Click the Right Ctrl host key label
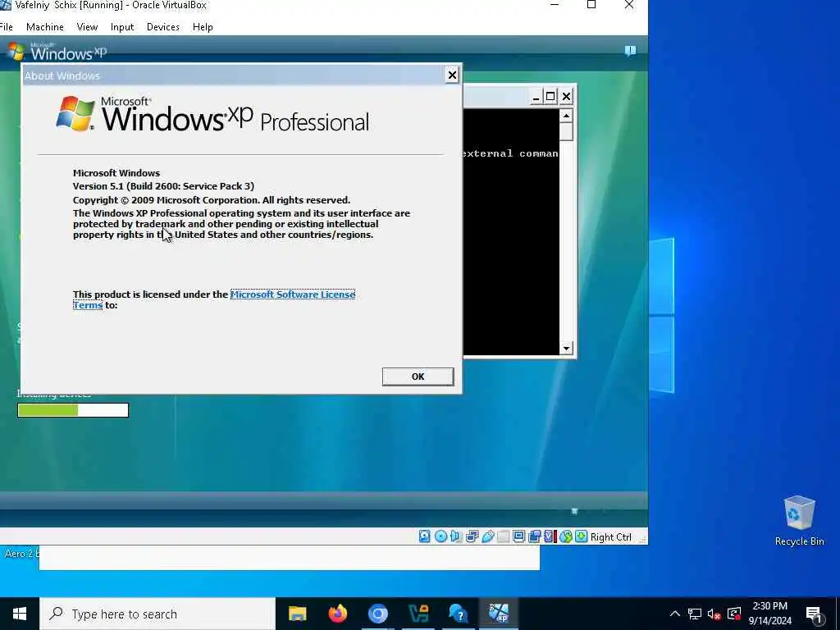Viewport: 840px width, 630px height. [x=610, y=536]
